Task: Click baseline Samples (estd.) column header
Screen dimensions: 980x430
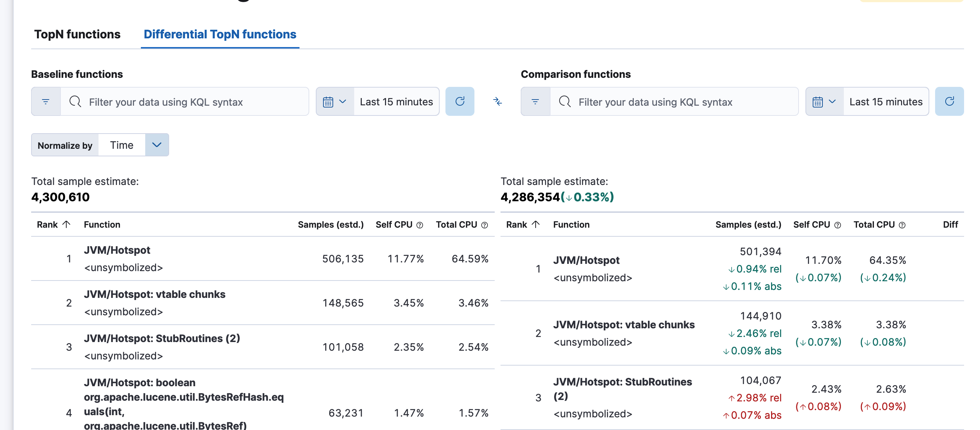Action: (331, 224)
